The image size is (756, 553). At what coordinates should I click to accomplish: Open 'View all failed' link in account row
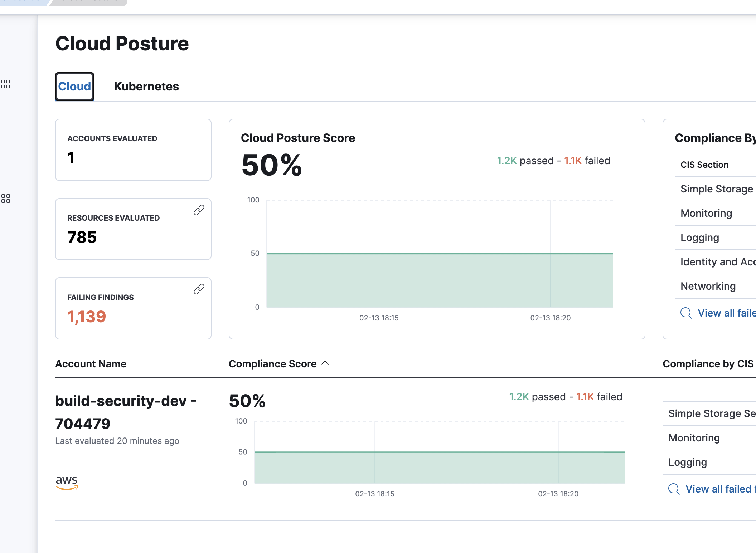[716, 489]
